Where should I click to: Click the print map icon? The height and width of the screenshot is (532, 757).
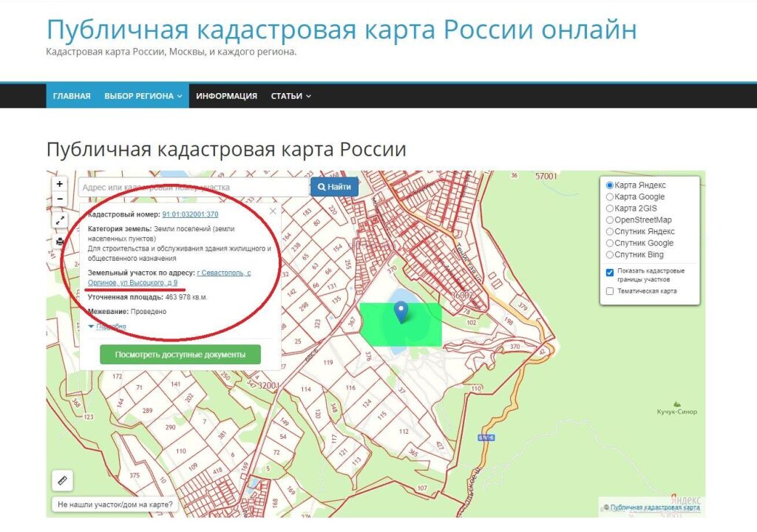pos(60,241)
